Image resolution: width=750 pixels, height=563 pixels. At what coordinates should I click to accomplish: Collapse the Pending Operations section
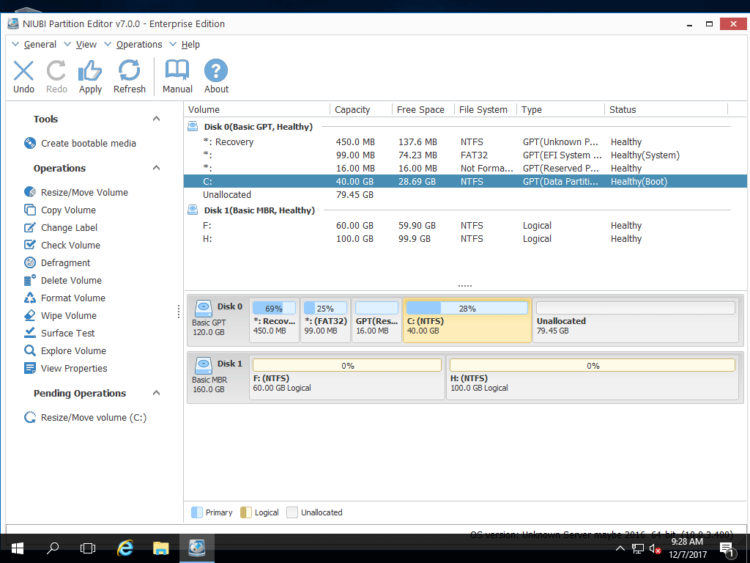point(156,393)
